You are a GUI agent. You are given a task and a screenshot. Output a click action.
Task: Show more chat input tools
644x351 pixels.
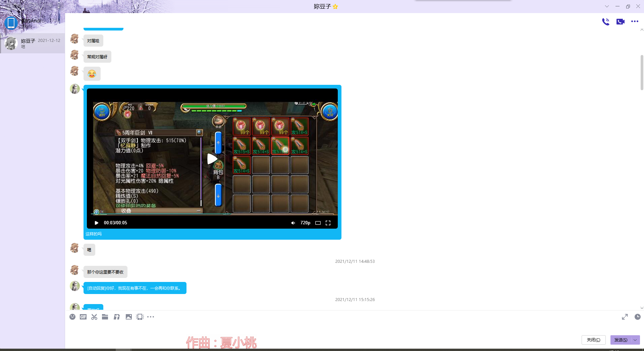pyautogui.click(x=151, y=317)
